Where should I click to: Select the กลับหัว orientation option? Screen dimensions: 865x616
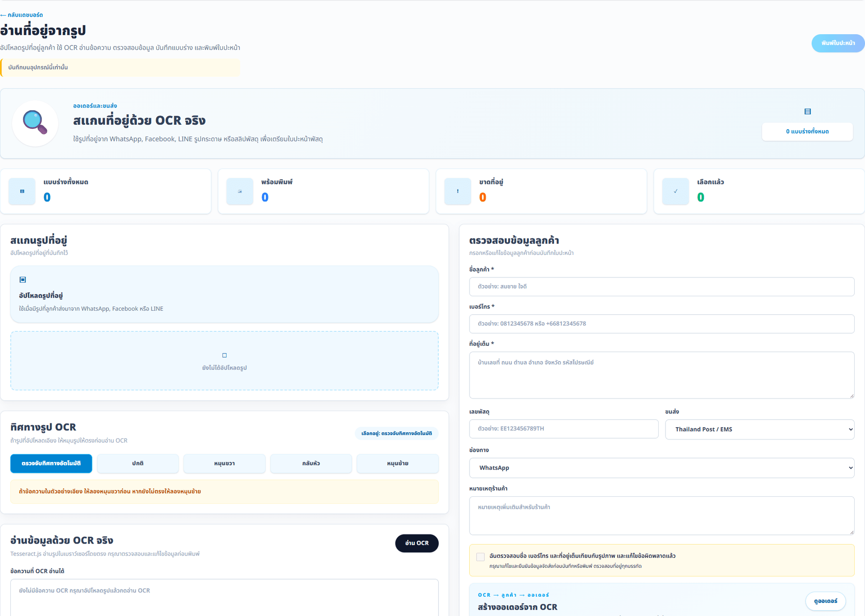coord(311,463)
